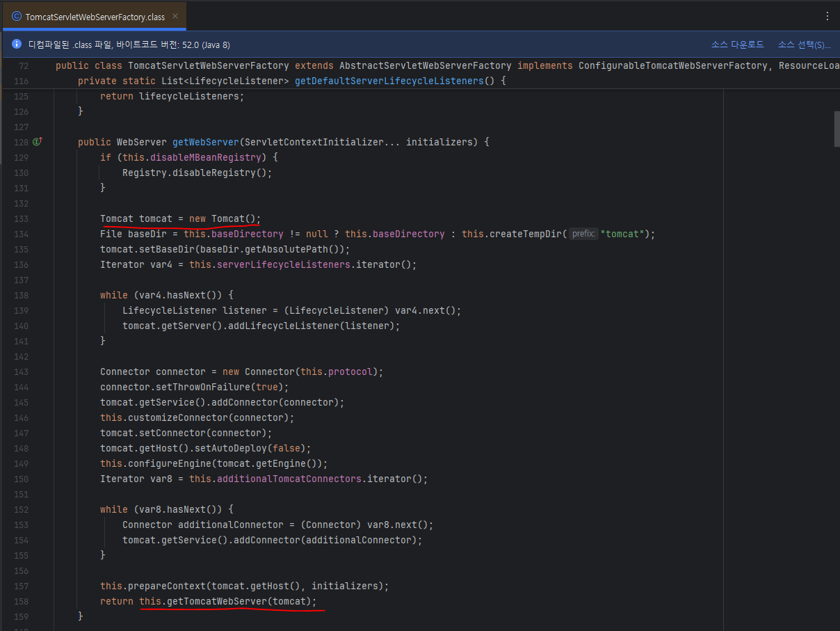
Task: Click the 소스 다운로드 link
Action: pyautogui.click(x=737, y=45)
